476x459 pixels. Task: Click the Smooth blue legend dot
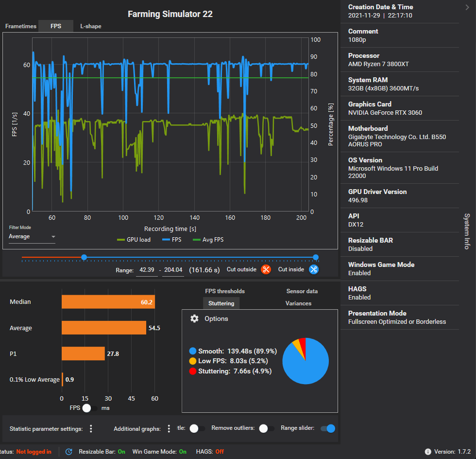(192, 351)
